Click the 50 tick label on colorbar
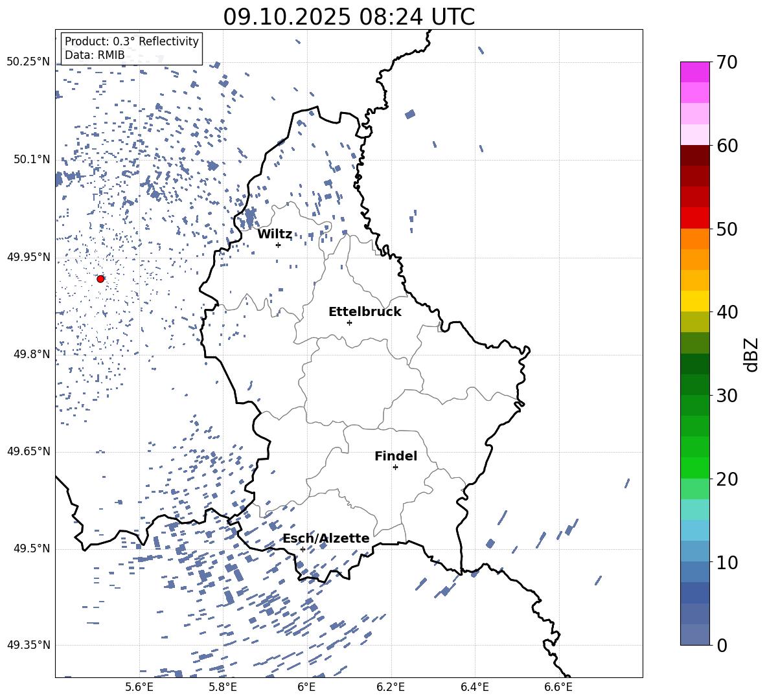Image resolution: width=767 pixels, height=700 pixels. click(727, 229)
